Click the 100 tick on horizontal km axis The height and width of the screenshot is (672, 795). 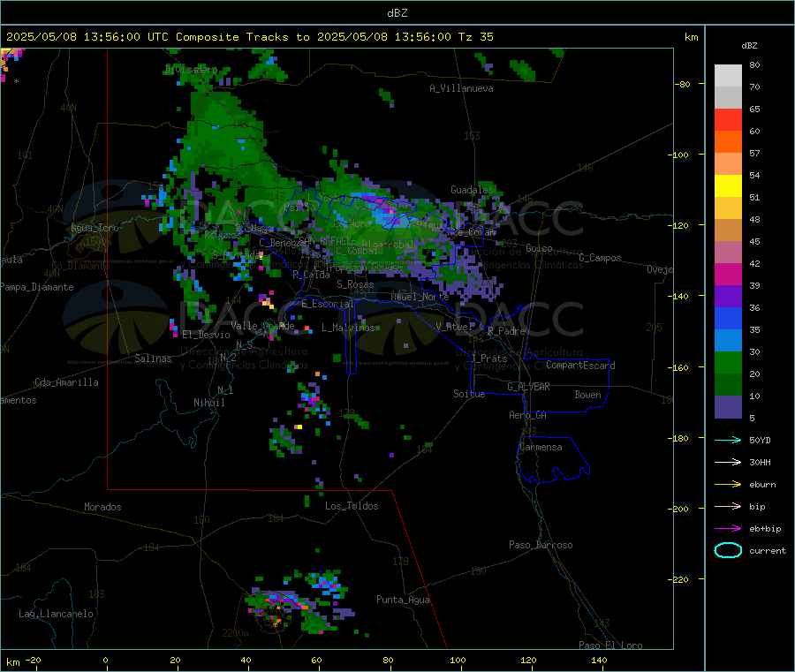458,660
